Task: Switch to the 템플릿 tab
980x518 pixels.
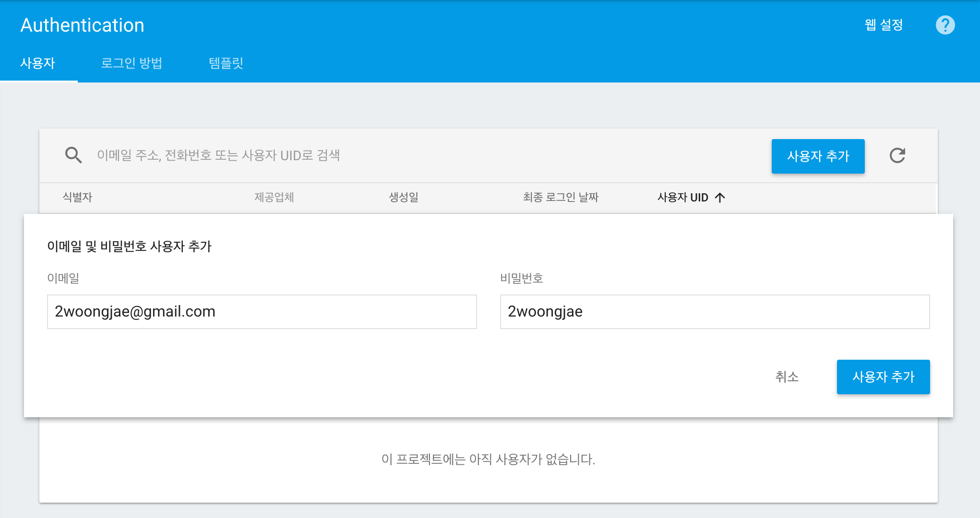Action: point(226,63)
